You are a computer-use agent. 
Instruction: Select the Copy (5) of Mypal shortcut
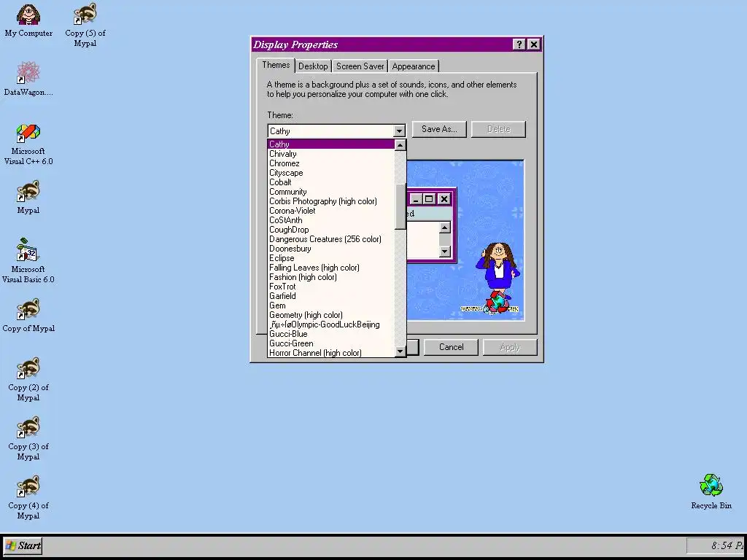point(85,25)
